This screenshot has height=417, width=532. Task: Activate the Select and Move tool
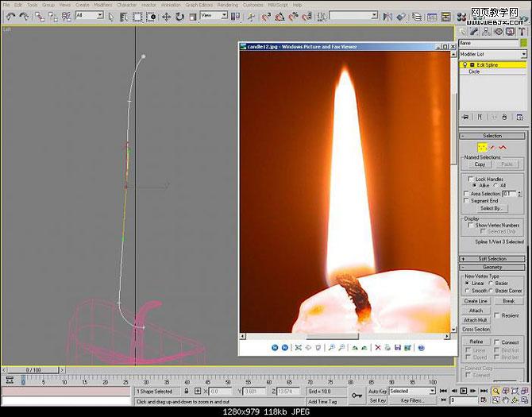tap(166, 17)
